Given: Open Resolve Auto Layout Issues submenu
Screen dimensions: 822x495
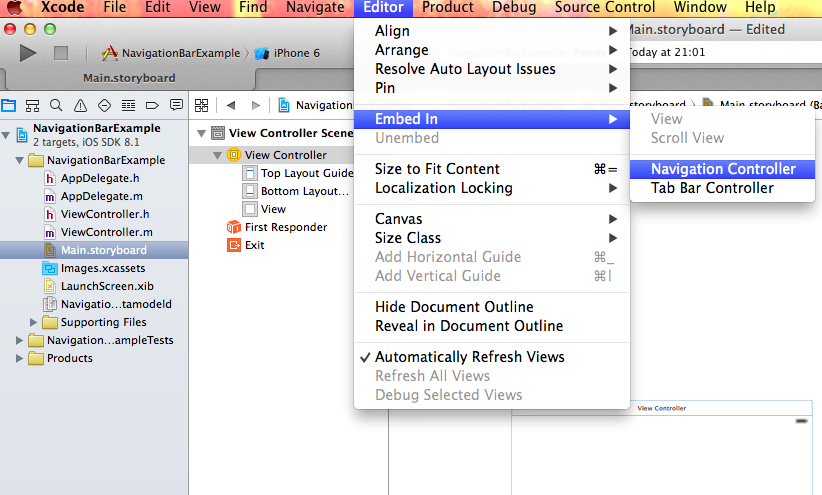Looking at the screenshot, I should [492, 69].
